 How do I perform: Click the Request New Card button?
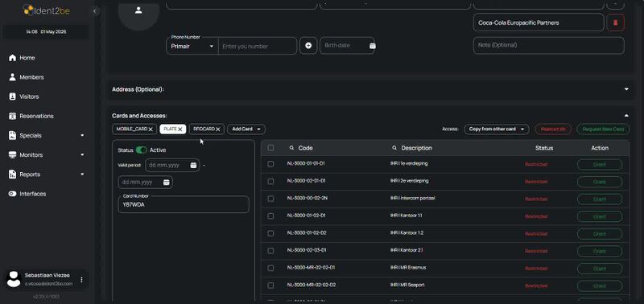tap(603, 129)
